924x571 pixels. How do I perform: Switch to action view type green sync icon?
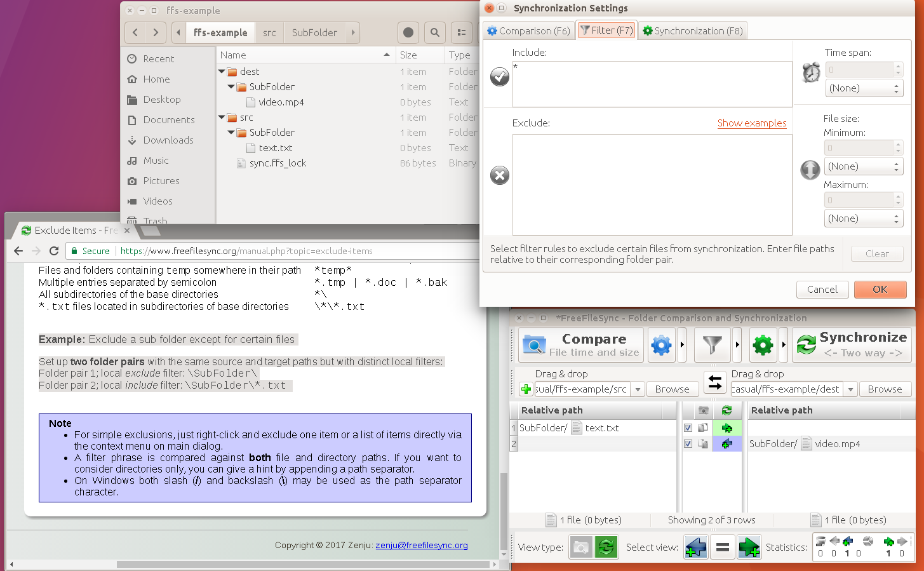(606, 547)
